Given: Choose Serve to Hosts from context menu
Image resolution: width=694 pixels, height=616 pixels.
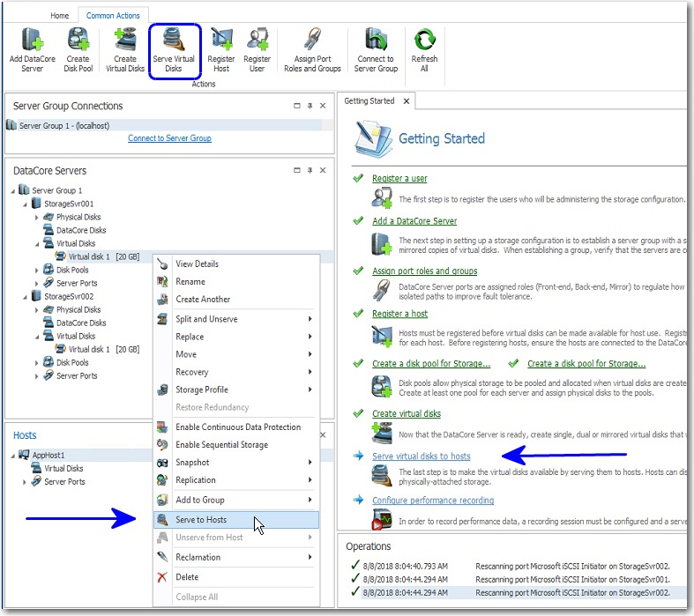Looking at the screenshot, I should [201, 520].
